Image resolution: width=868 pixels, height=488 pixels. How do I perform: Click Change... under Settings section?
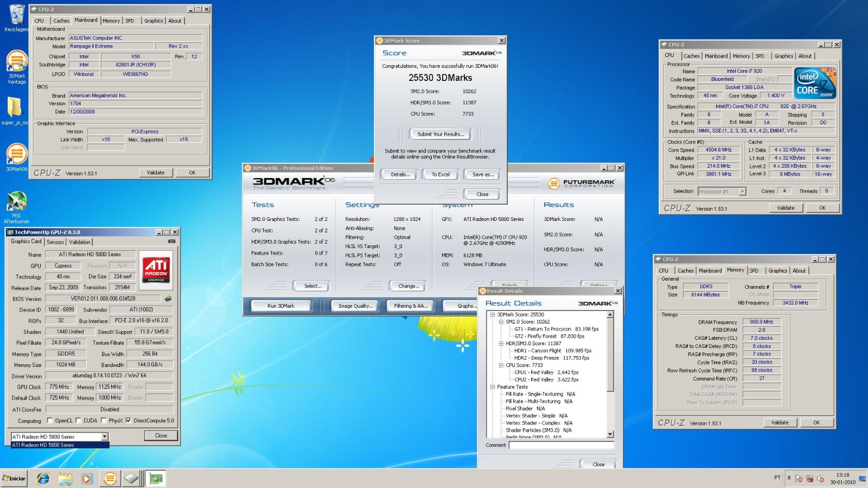click(x=409, y=286)
